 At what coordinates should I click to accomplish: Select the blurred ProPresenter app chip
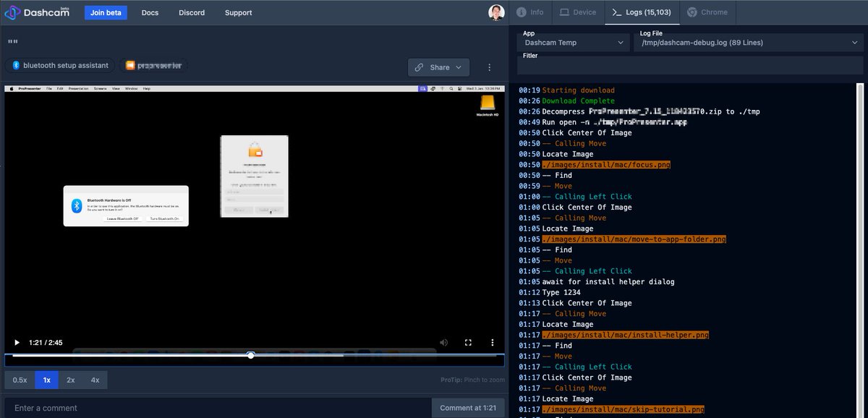[x=153, y=66]
